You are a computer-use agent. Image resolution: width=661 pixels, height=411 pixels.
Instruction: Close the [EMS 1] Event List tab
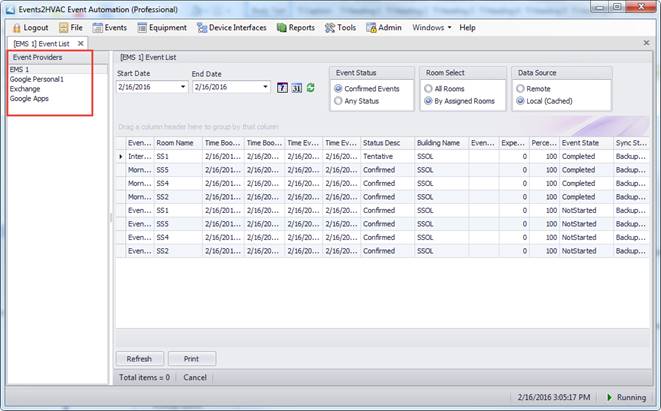coord(81,44)
